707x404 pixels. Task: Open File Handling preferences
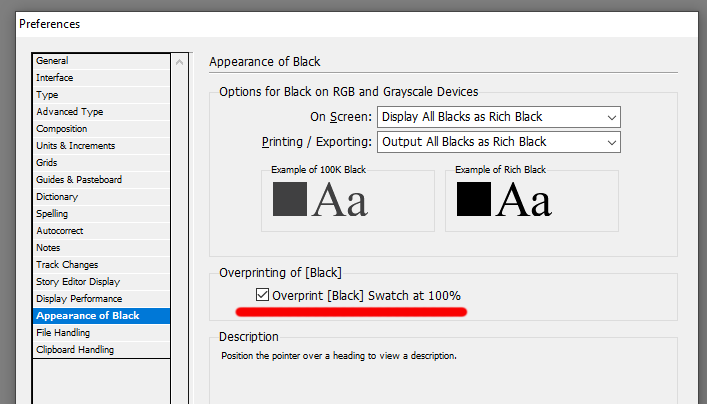click(63, 333)
